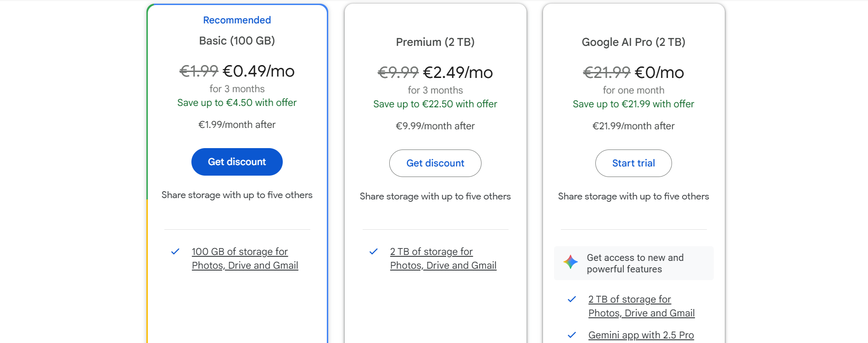Click the Get access to new features banner
Image resolution: width=868 pixels, height=343 pixels.
(x=635, y=263)
